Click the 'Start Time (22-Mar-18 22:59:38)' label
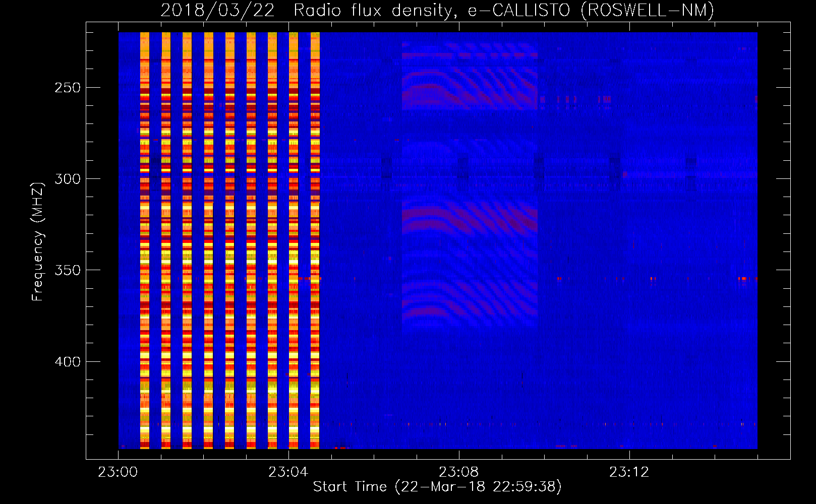 pyautogui.click(x=437, y=487)
